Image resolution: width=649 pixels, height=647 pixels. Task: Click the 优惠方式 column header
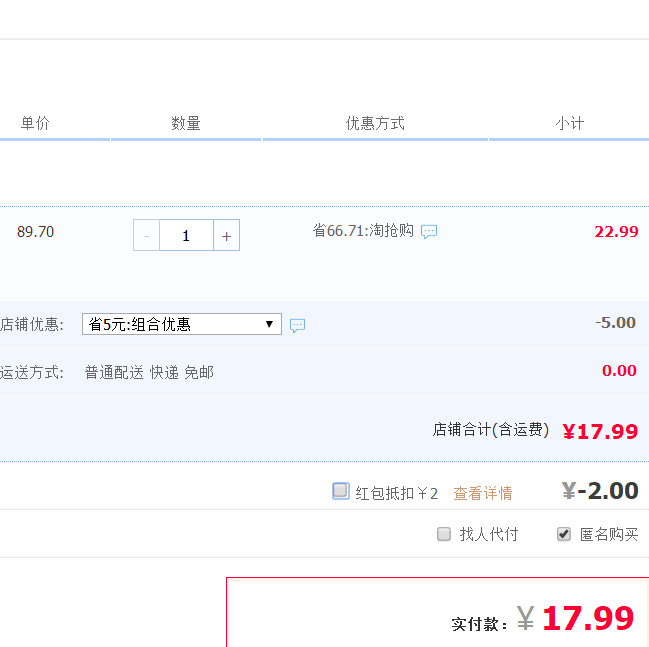pyautogui.click(x=375, y=123)
